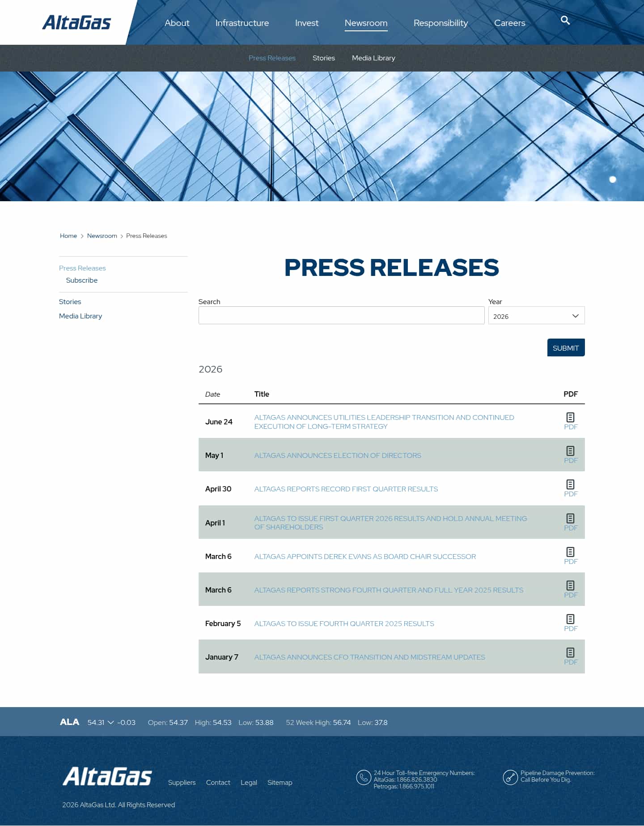The image size is (644, 826).
Task: Open PDF icon for January 7 release
Action: [570, 652]
